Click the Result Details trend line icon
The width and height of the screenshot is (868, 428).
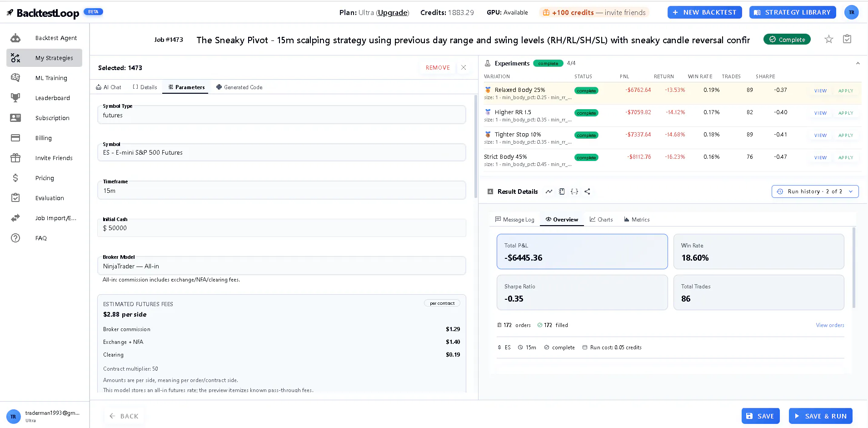[x=549, y=191]
